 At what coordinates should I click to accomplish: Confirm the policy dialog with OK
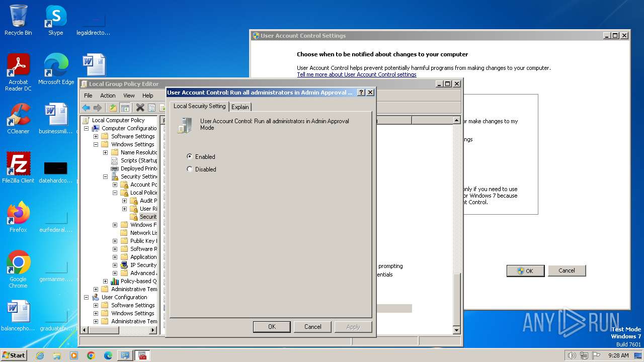(x=272, y=327)
